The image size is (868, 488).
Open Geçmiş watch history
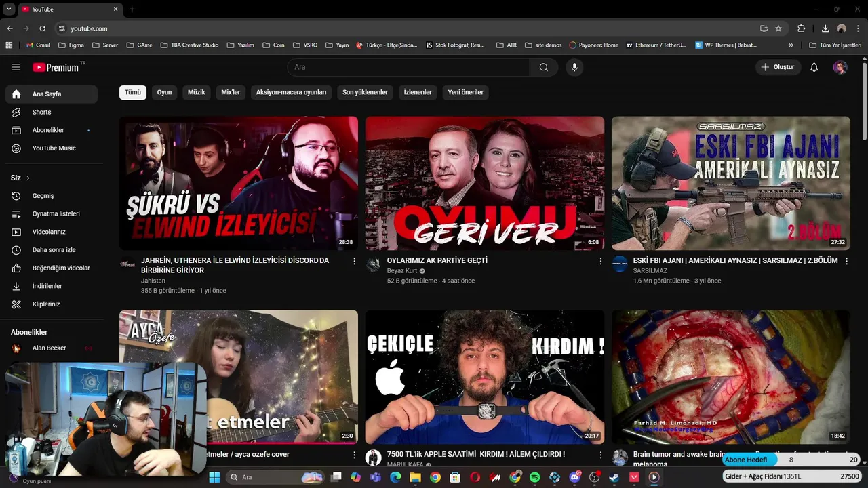click(52, 196)
